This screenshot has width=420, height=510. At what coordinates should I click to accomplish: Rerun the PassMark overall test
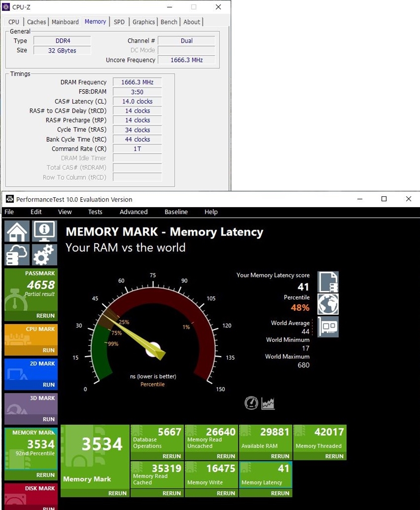point(45,315)
